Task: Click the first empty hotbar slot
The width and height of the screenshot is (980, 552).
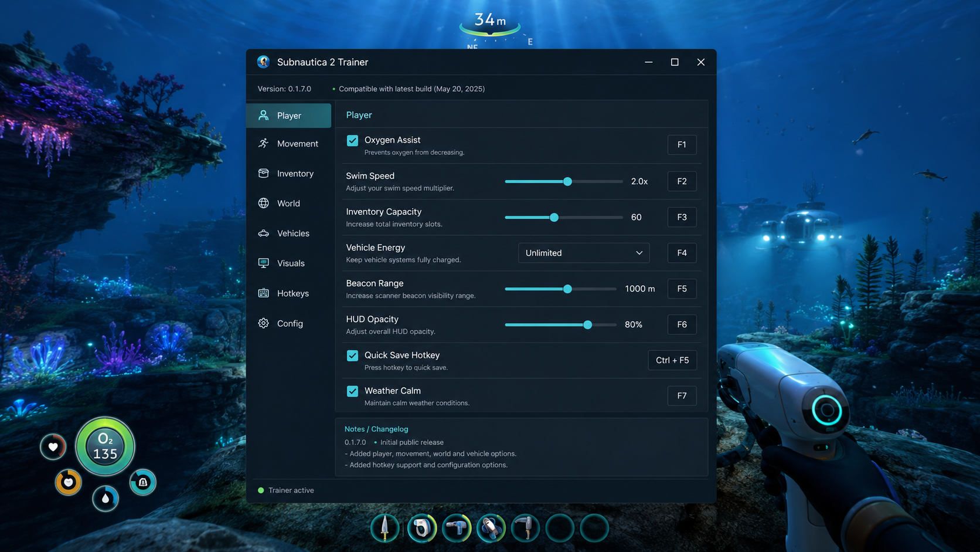Action: point(560,528)
